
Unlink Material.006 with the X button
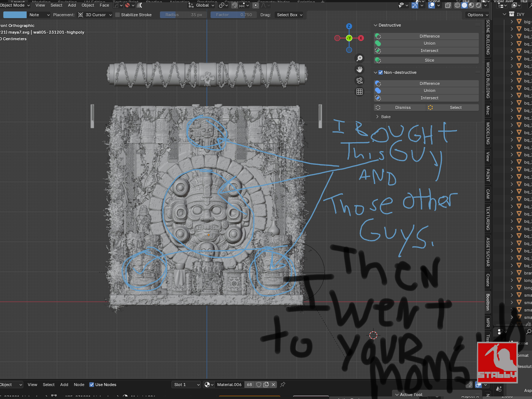273,385
